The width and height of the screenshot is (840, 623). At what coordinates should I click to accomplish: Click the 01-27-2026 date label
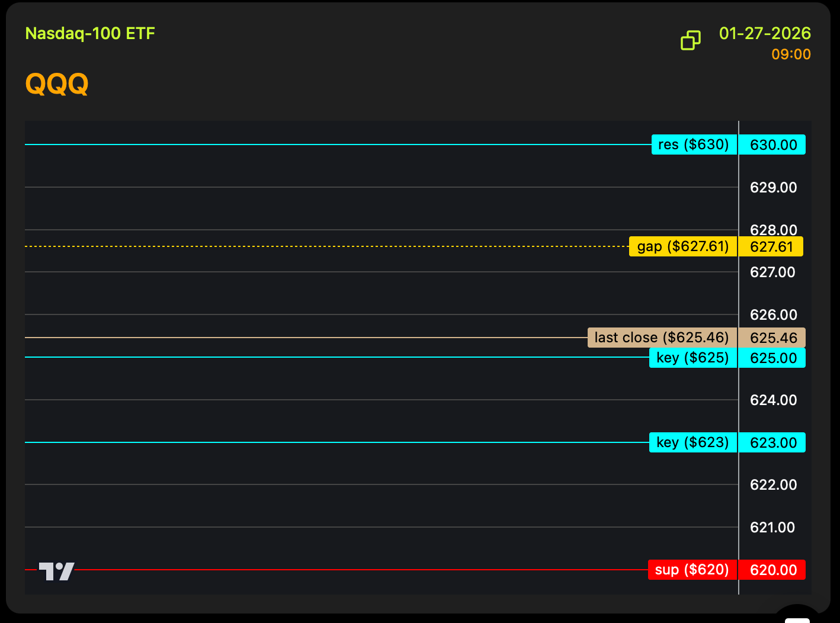pyautogui.click(x=764, y=33)
